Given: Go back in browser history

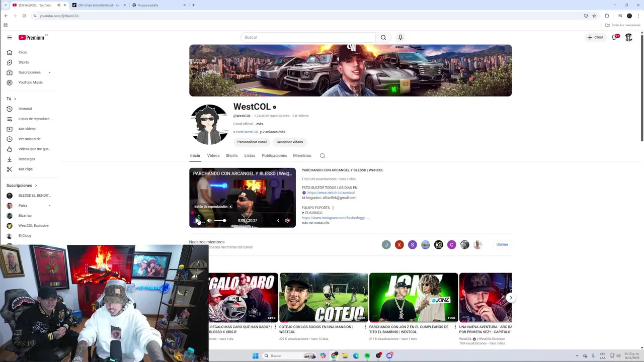Looking at the screenshot, I should click(x=6, y=16).
